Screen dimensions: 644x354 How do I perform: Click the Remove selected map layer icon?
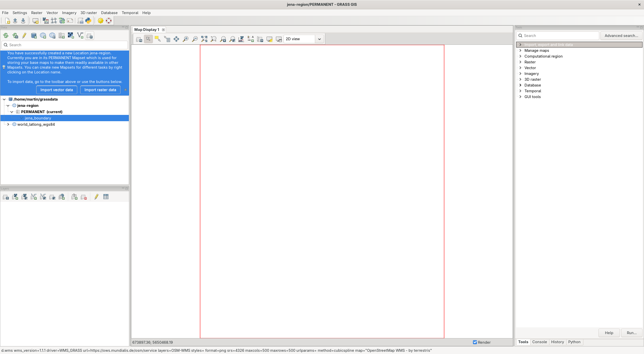coord(84,197)
